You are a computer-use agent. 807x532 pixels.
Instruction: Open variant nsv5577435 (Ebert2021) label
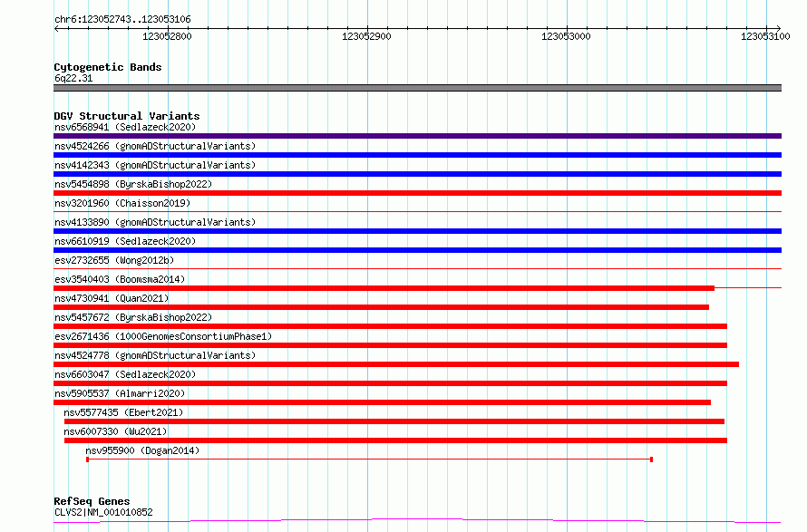(123, 412)
